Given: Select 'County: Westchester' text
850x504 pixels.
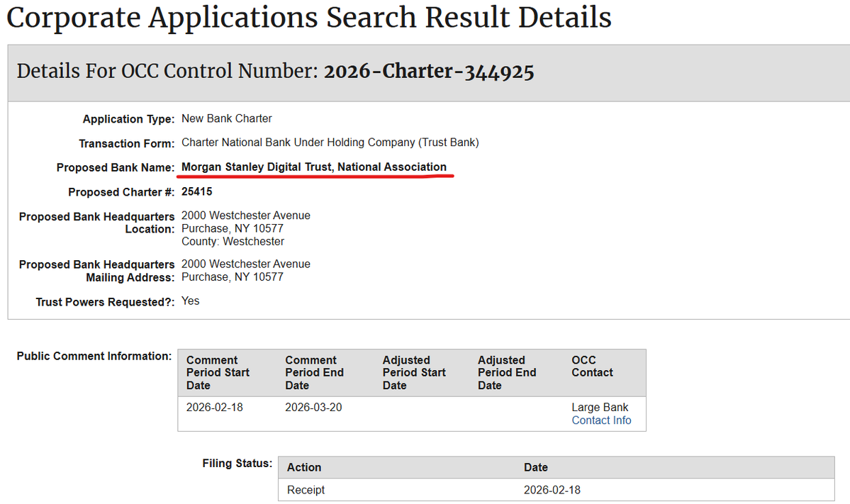Looking at the screenshot, I should pyautogui.click(x=233, y=242).
